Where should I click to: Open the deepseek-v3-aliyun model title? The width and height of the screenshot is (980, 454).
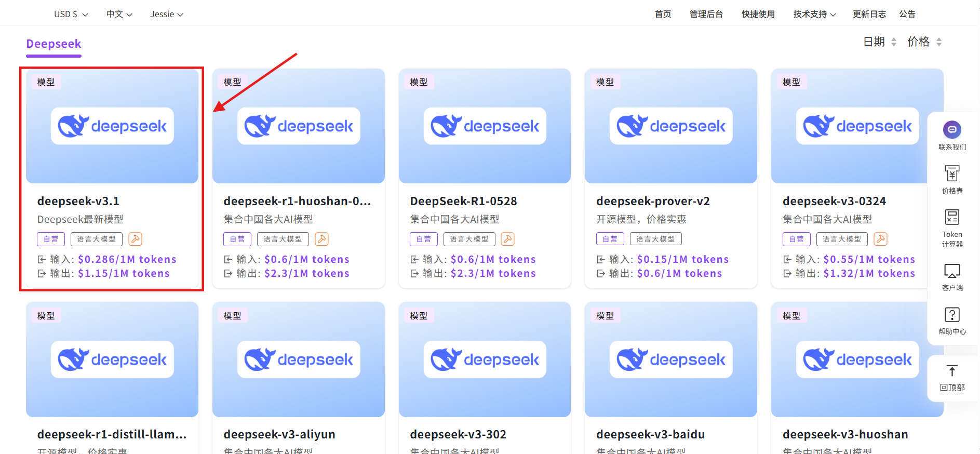pos(279,434)
